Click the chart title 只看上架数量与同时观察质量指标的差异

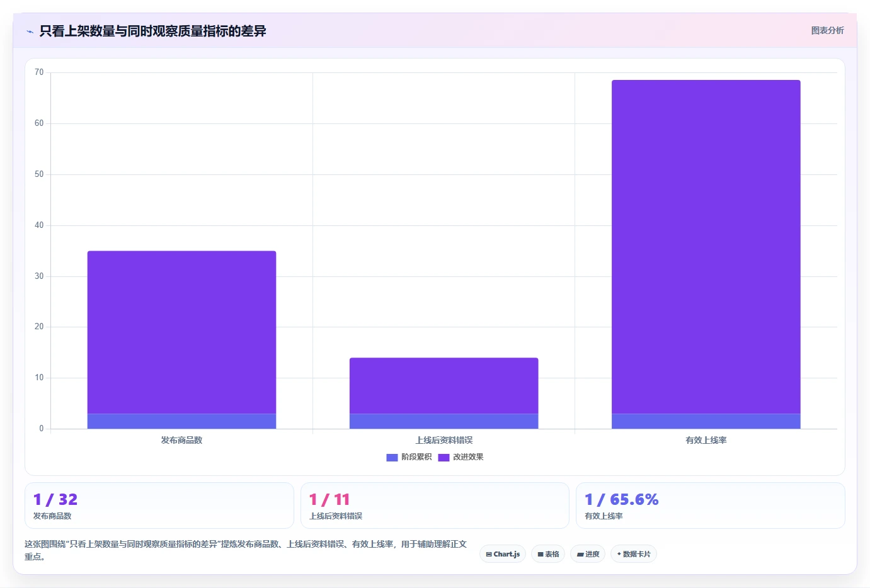(153, 31)
